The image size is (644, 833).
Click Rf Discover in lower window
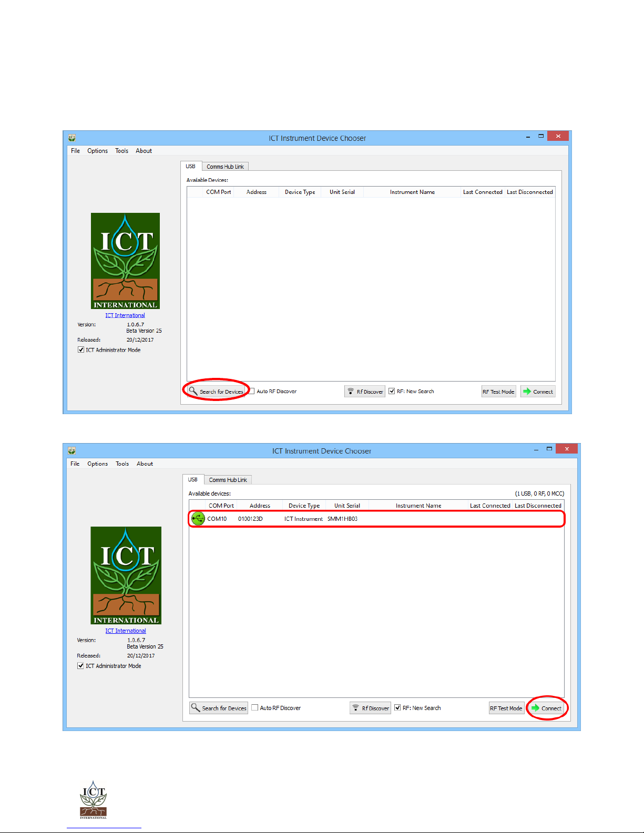pyautogui.click(x=370, y=708)
